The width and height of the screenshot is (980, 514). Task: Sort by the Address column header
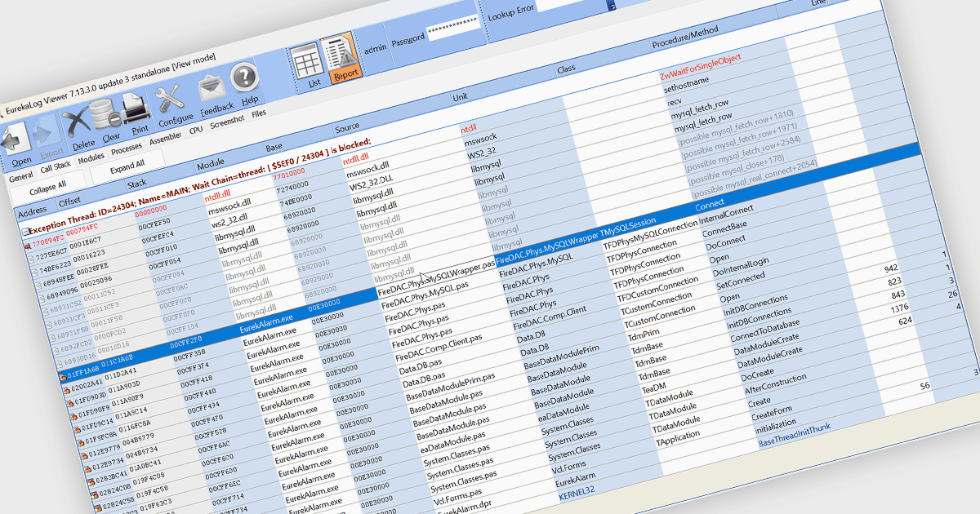click(33, 210)
